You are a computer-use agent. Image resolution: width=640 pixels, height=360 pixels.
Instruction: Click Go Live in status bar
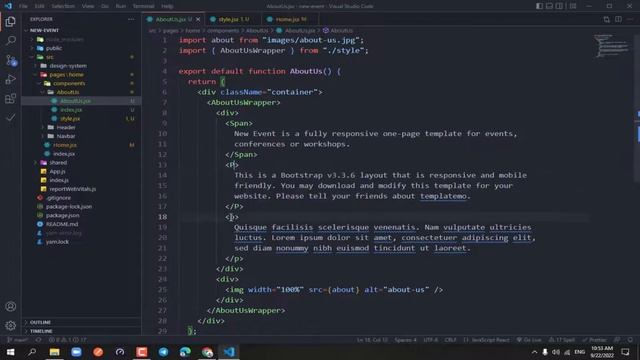point(529,340)
